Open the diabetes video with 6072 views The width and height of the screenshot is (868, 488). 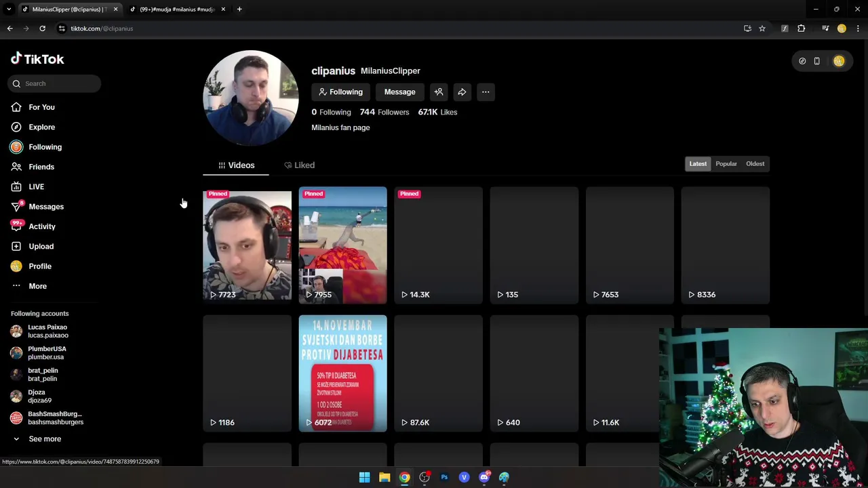[342, 373]
